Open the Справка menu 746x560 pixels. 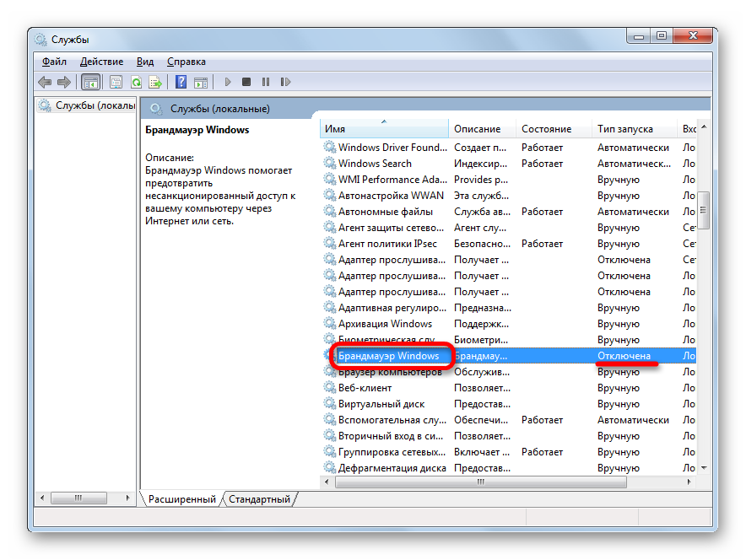pos(186,62)
